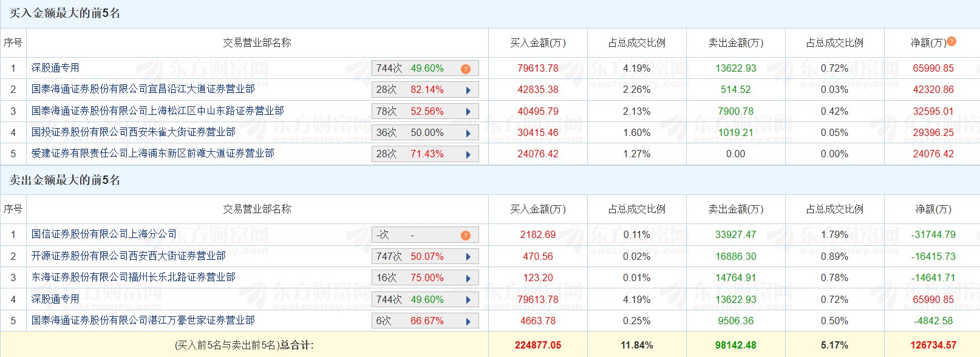Screen dimensions: 980x357
Task: Click buy amount 79613.78 in top table
Action: 538,69
